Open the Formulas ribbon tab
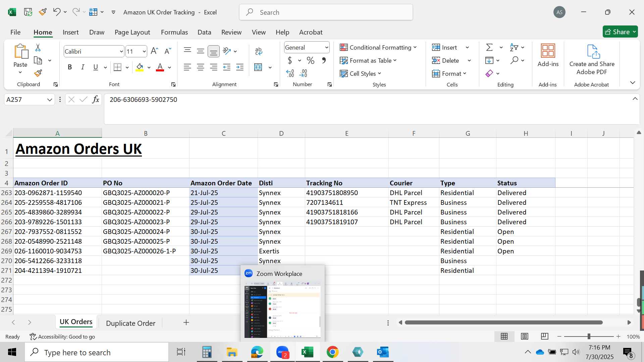644x362 pixels. (x=174, y=32)
